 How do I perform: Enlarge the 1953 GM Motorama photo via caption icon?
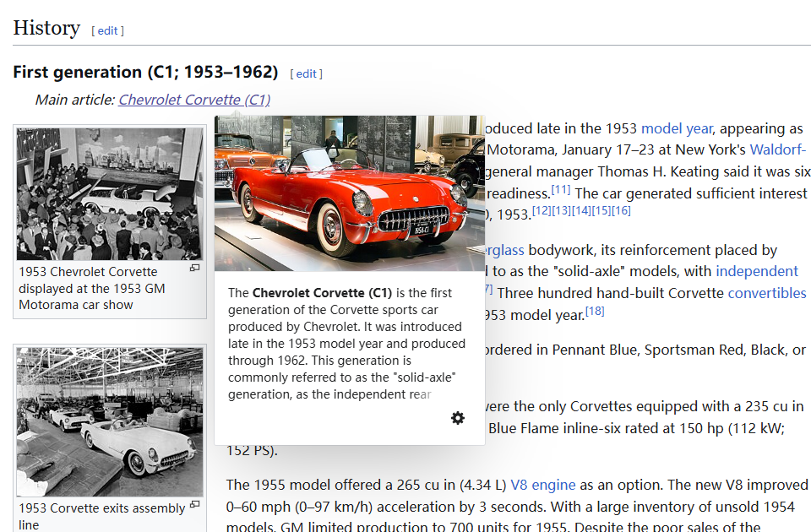(x=194, y=269)
